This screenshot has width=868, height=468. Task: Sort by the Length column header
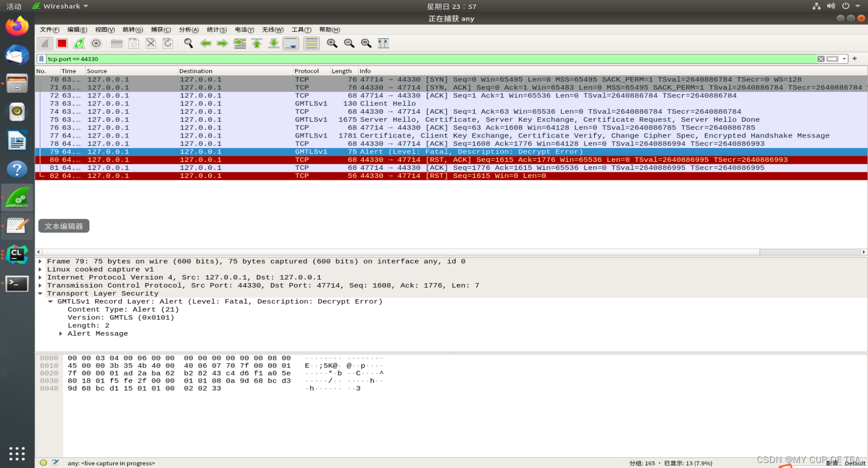pos(344,71)
